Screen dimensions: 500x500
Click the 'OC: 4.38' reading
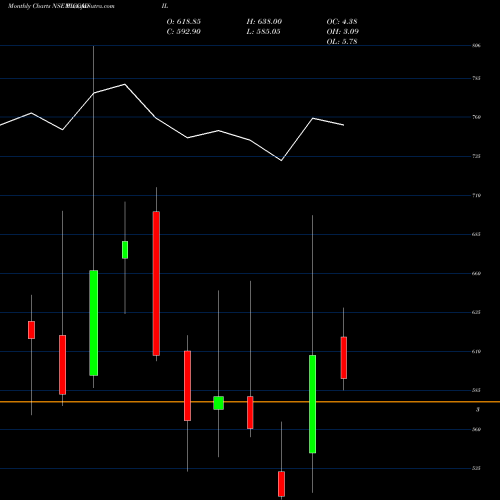[x=342, y=22]
